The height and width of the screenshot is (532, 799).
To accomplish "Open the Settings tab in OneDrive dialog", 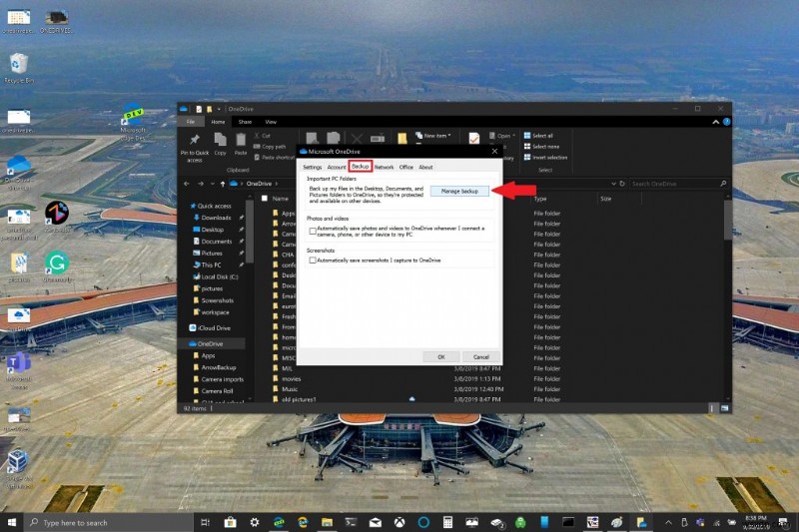I will [313, 167].
